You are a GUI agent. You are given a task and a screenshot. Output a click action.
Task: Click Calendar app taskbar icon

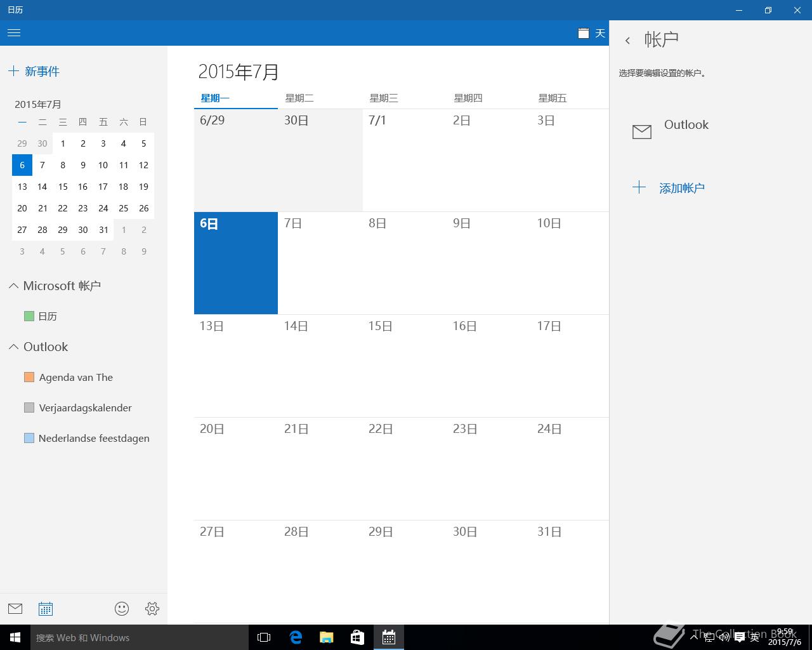[389, 637]
